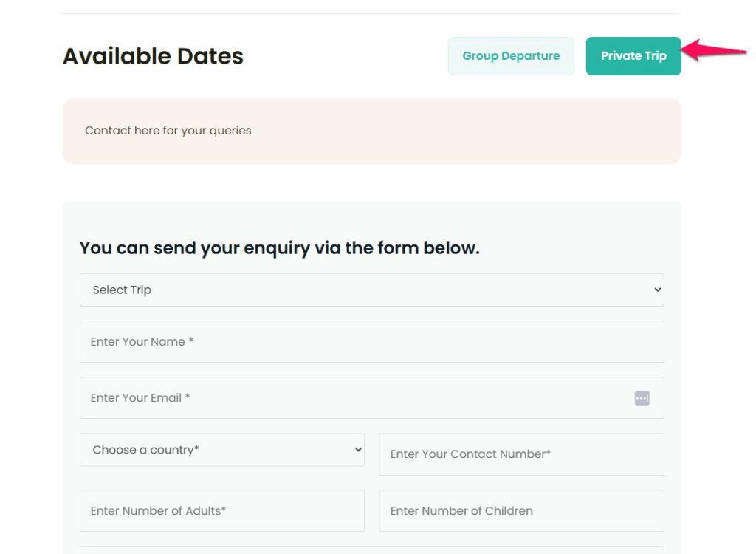Click the autofill icon in the email field

(642, 398)
